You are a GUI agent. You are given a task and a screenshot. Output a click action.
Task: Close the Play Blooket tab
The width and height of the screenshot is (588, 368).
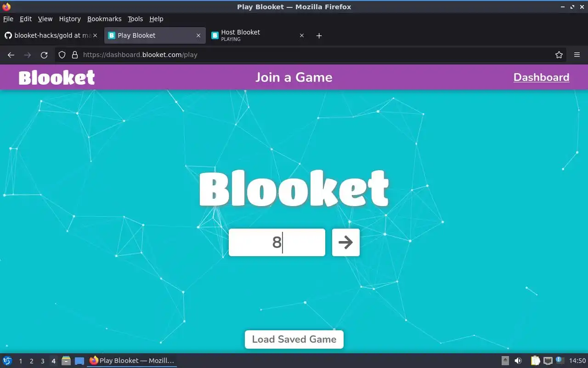(198, 35)
